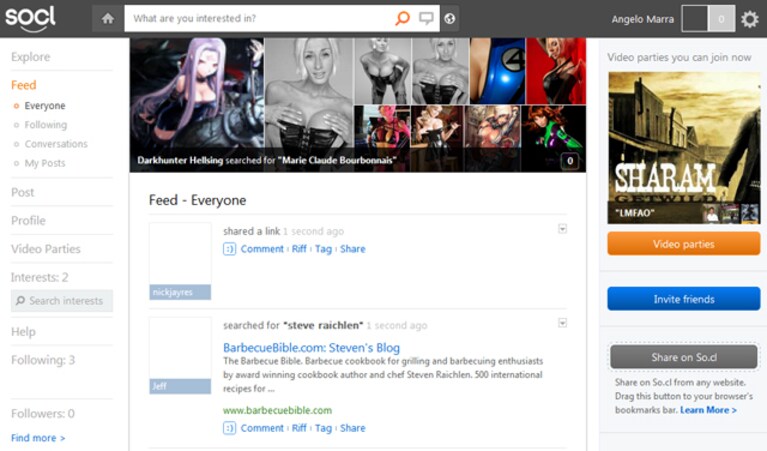
Task: Click the magnifier icon in Search interests
Action: (20, 300)
